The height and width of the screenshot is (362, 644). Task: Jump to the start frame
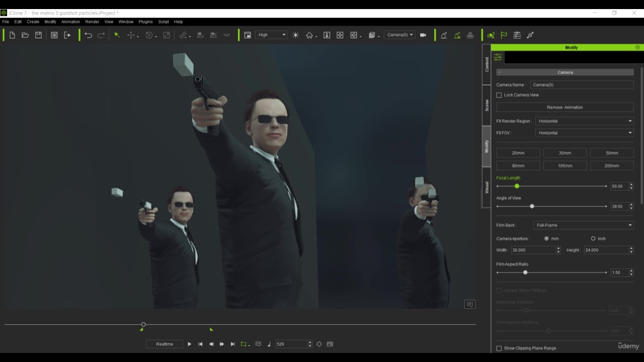(200, 344)
